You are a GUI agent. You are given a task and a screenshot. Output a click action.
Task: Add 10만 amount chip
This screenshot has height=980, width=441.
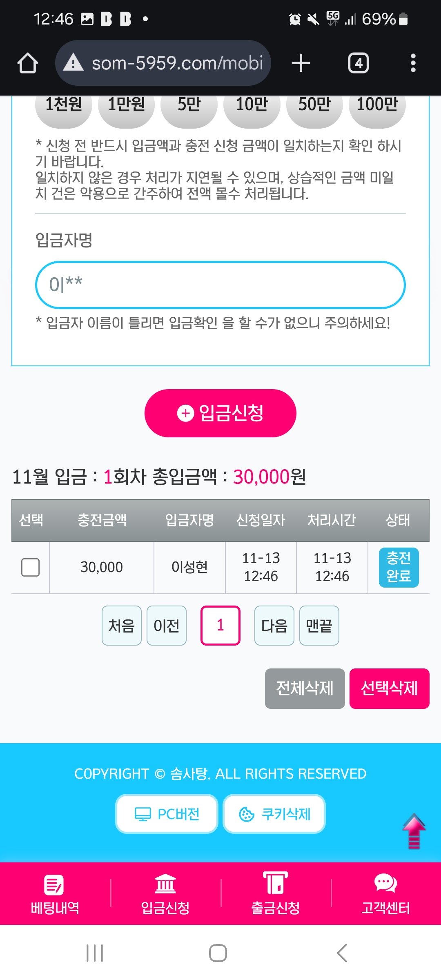click(x=252, y=107)
